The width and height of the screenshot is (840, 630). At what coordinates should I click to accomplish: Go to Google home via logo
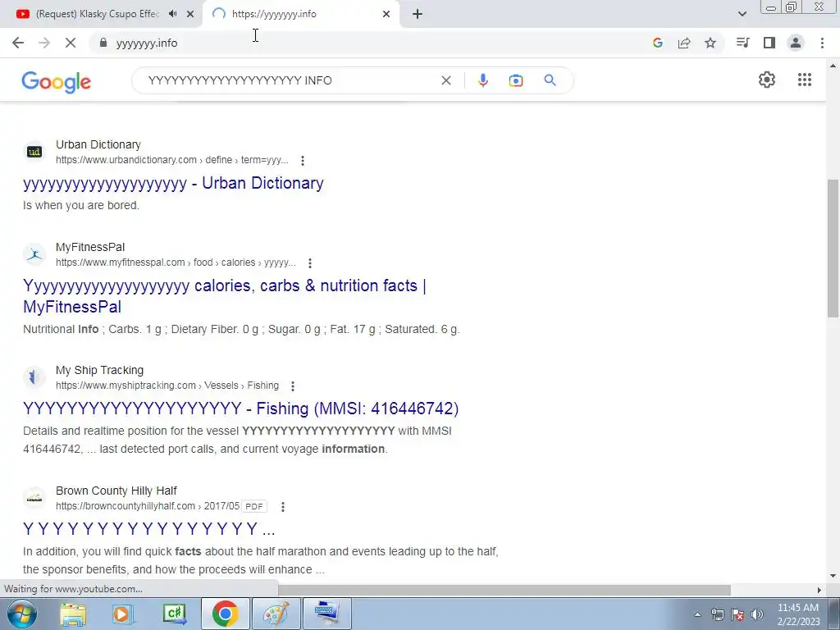[57, 81]
